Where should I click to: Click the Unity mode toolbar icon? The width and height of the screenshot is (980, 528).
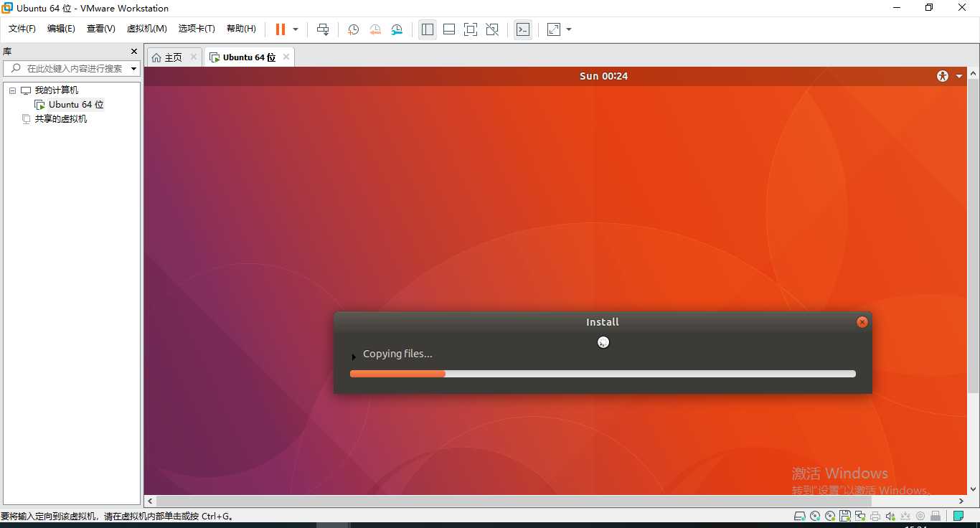coord(492,29)
